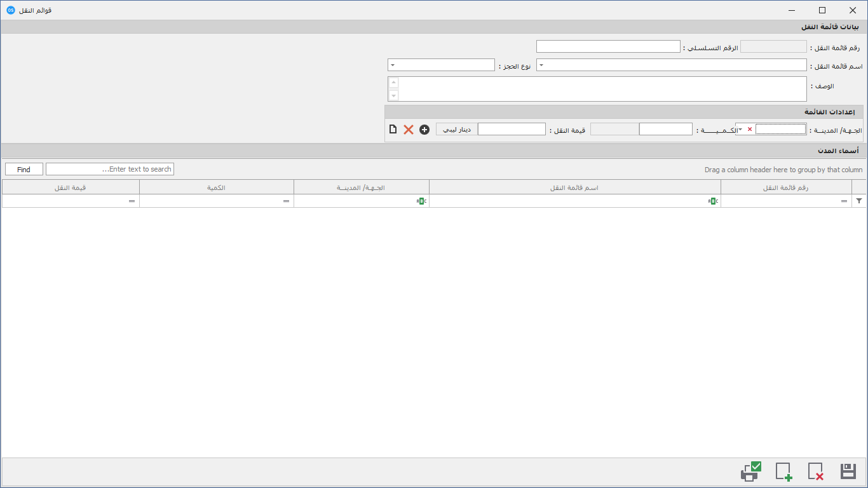868x488 pixels.
Task: Click the save floppy disk icon
Action: coord(848,471)
